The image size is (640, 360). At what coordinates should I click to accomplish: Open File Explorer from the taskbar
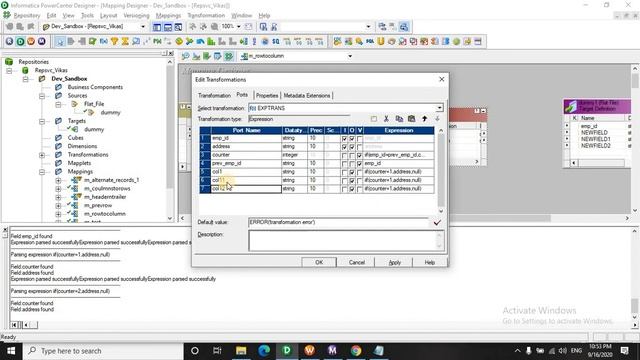[241, 351]
